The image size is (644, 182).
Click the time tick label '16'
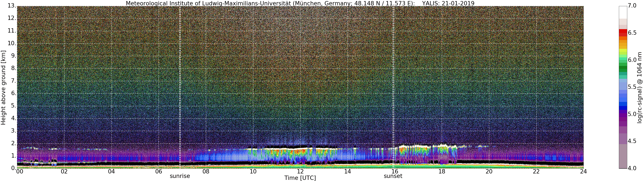click(395, 172)
